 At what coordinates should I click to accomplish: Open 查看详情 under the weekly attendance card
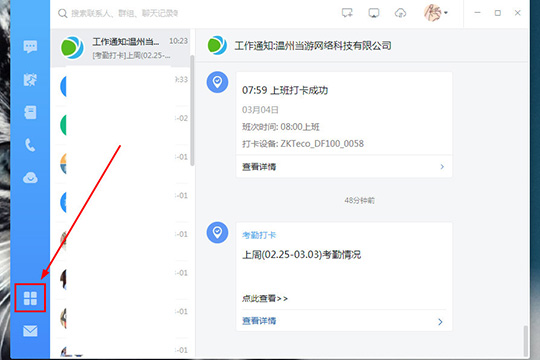click(344, 321)
